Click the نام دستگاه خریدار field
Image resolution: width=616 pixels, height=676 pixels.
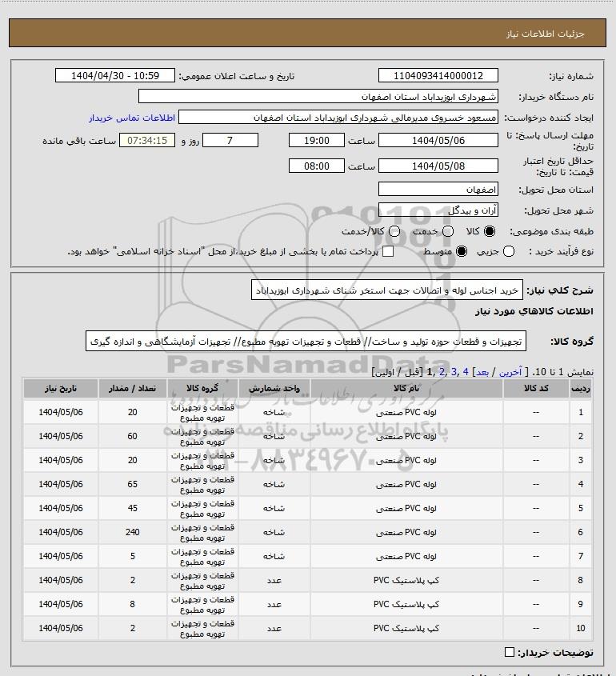pyautogui.click(x=318, y=97)
